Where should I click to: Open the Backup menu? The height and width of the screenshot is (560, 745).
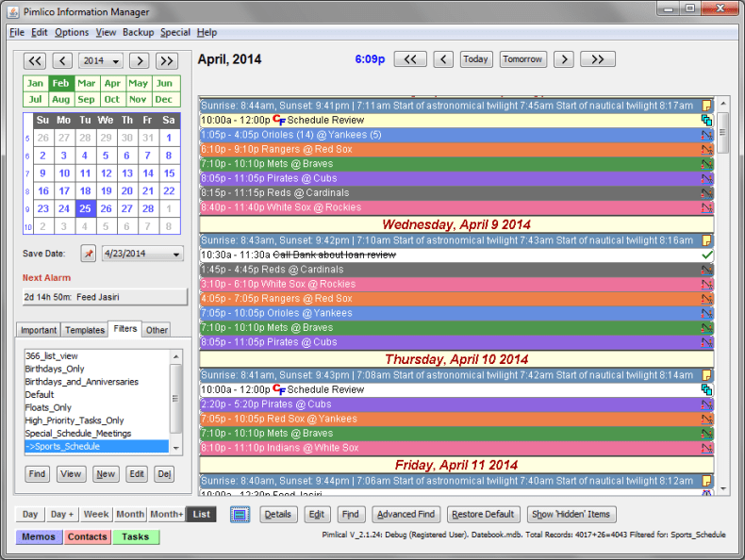(x=139, y=32)
